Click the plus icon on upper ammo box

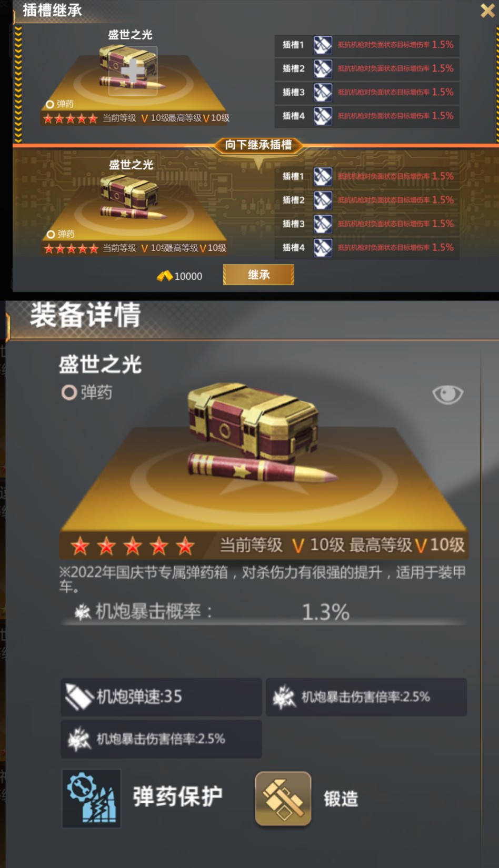coord(133,70)
